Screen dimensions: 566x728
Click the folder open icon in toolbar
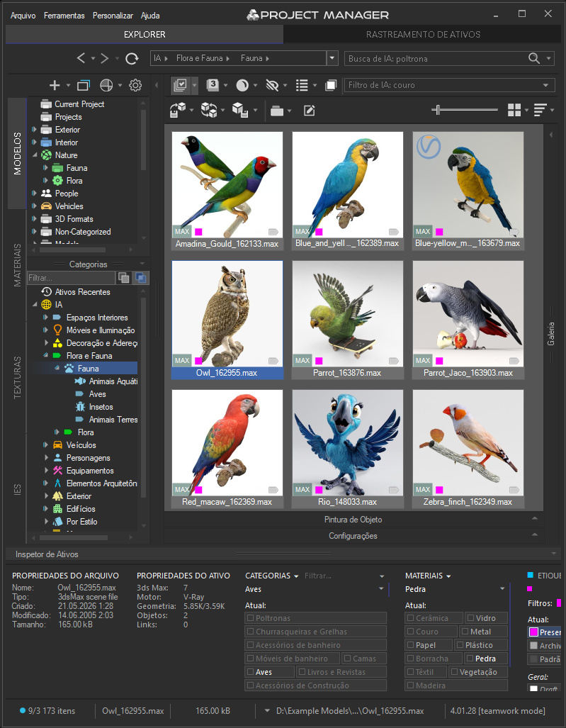tap(277, 111)
